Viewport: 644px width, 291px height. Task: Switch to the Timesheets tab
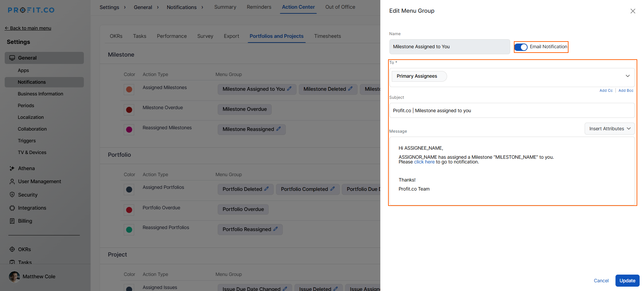pyautogui.click(x=327, y=36)
